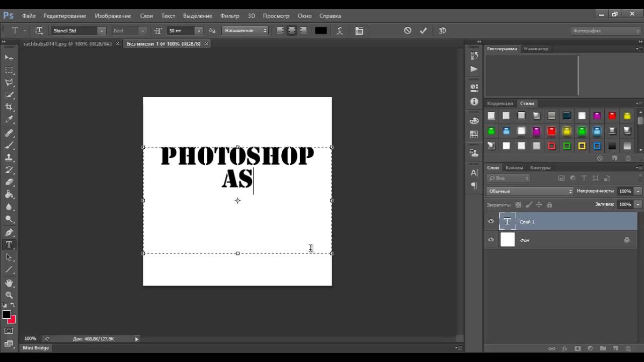This screenshot has height=362, width=644.
Task: Commit text edits with checkmark
Action: tap(423, 31)
